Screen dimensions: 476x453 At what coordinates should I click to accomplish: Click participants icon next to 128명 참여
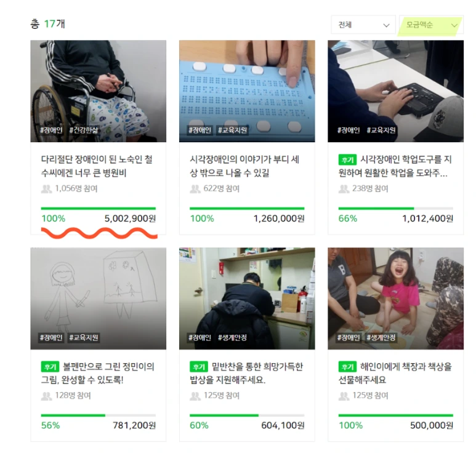coord(46,396)
